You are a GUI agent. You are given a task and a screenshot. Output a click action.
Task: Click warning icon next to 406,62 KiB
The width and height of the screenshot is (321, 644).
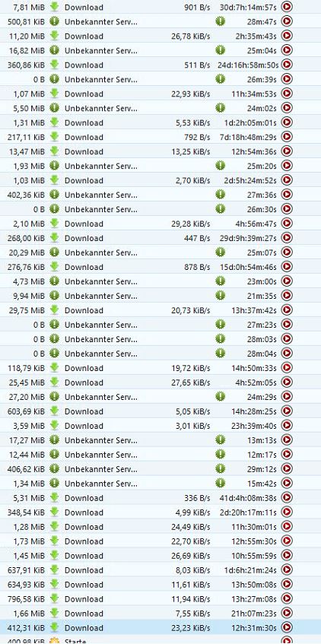(54, 469)
